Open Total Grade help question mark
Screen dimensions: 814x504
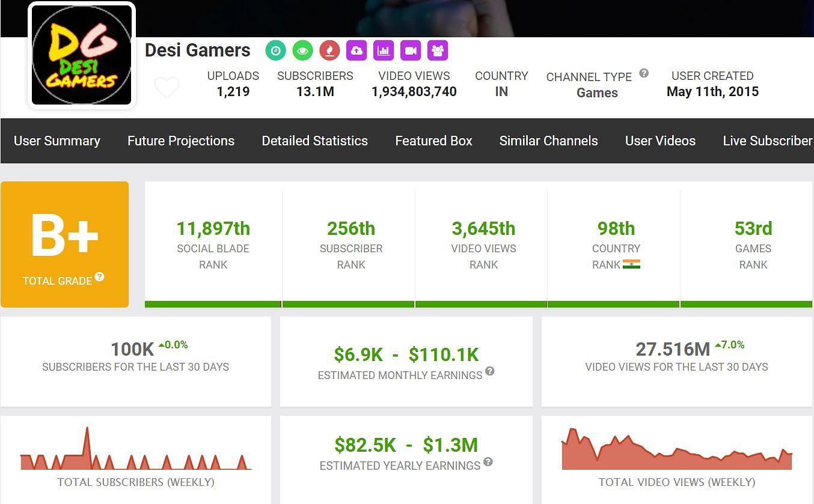(100, 277)
